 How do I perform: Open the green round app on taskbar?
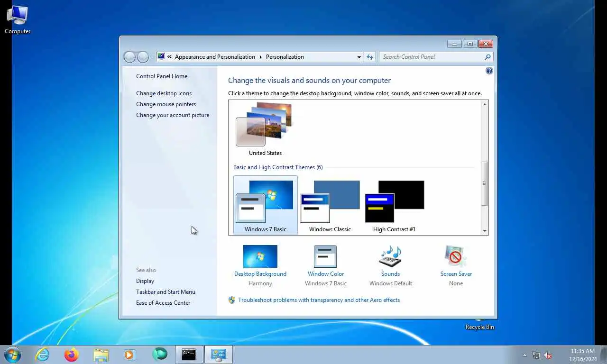pos(160,354)
